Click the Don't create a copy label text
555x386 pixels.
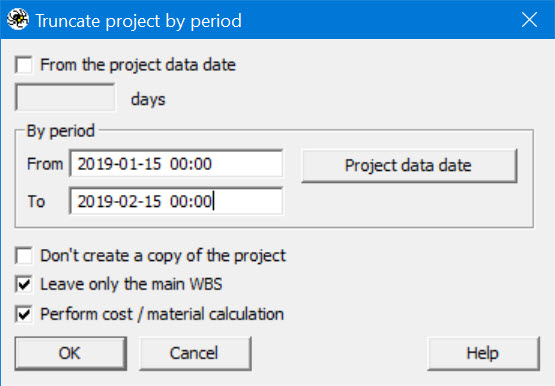[x=163, y=255]
